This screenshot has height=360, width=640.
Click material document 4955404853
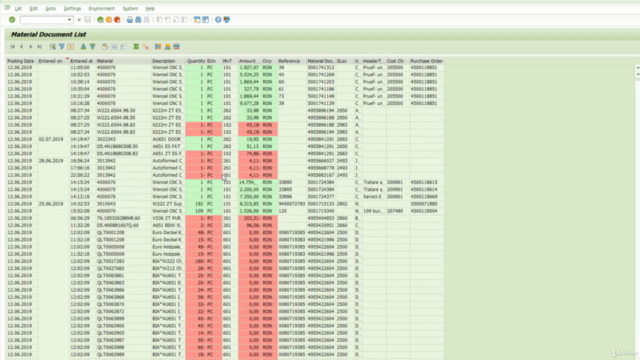pos(321,218)
